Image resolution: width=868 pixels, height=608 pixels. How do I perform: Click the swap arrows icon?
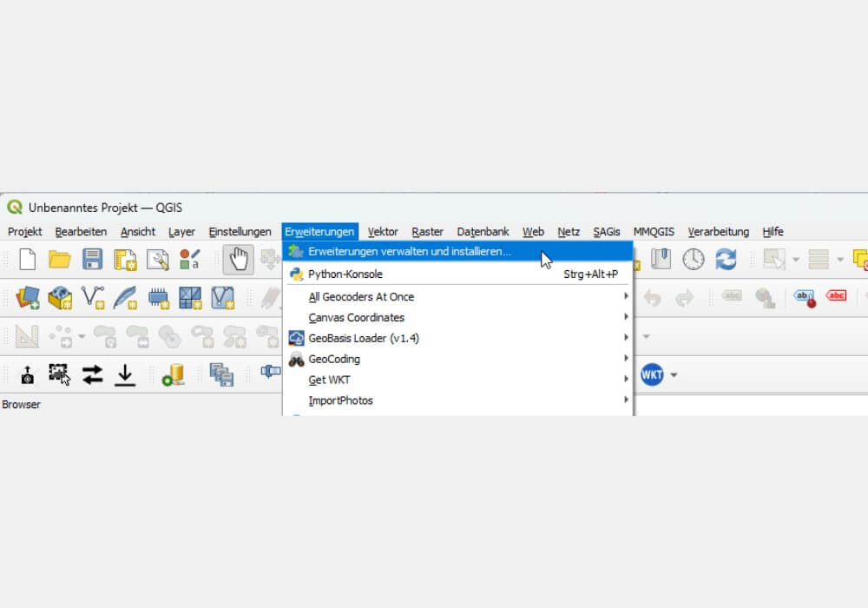[93, 375]
